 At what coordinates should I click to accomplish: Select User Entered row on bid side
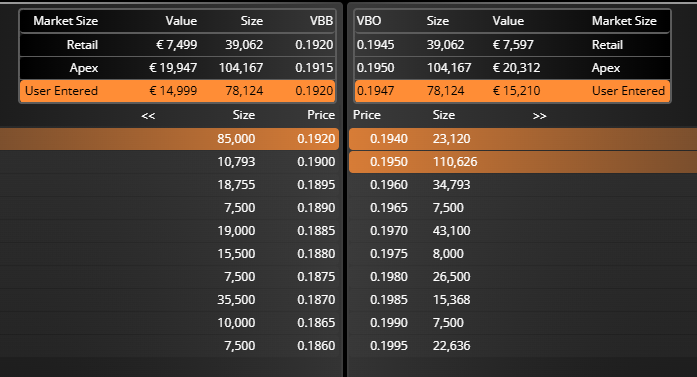click(177, 91)
